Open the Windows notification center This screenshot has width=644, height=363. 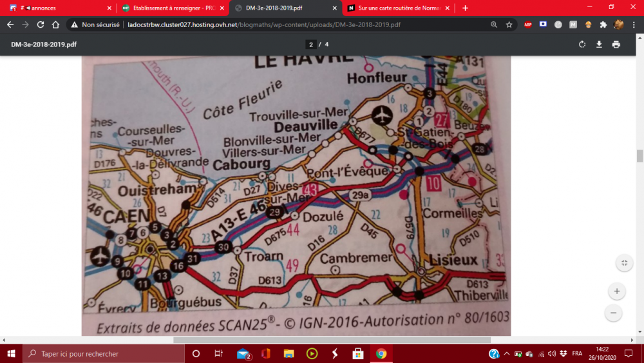pos(629,353)
